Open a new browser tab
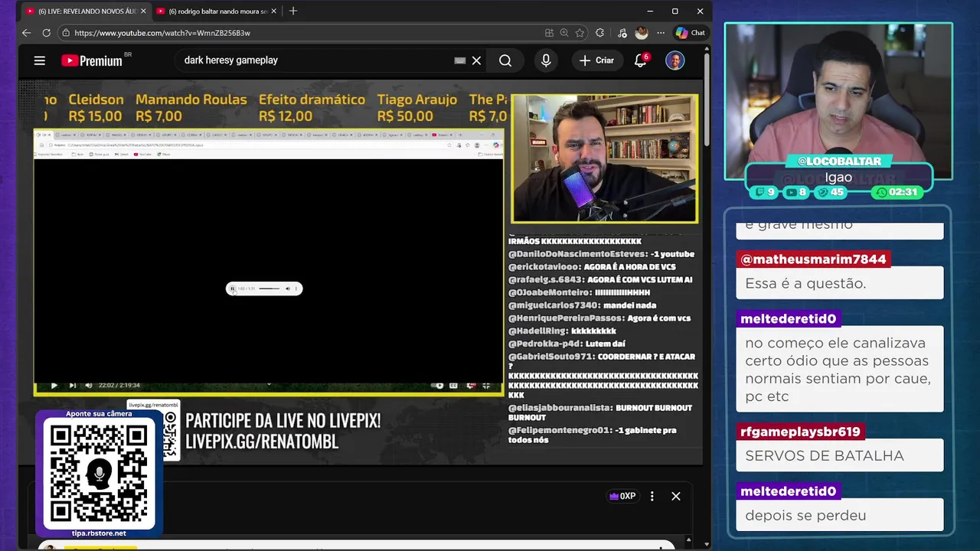980x551 pixels. click(x=293, y=11)
